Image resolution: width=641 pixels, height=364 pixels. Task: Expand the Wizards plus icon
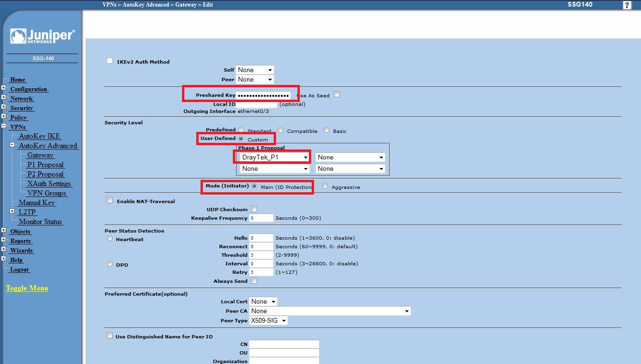(3, 250)
